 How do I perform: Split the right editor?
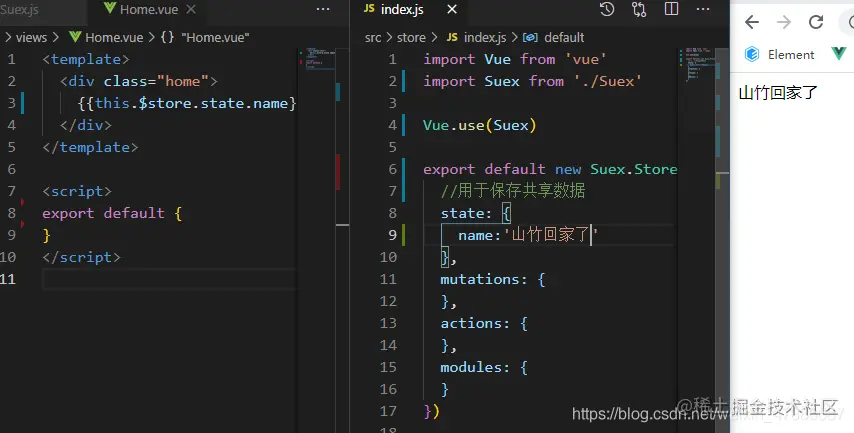point(672,9)
